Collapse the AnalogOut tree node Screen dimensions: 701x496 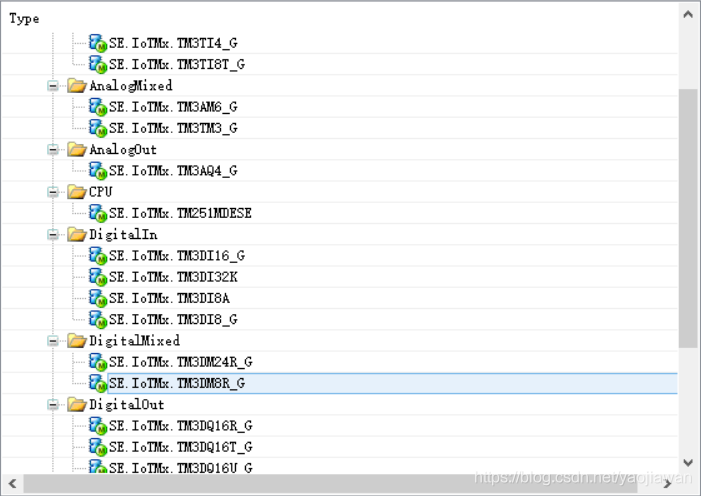pos(53,150)
